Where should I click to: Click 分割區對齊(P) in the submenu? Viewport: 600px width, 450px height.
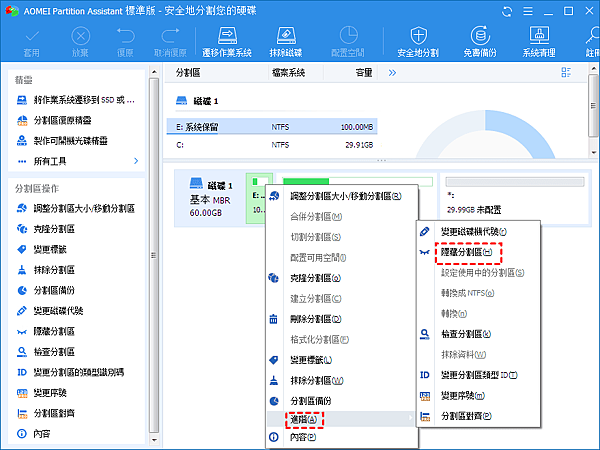click(478, 416)
